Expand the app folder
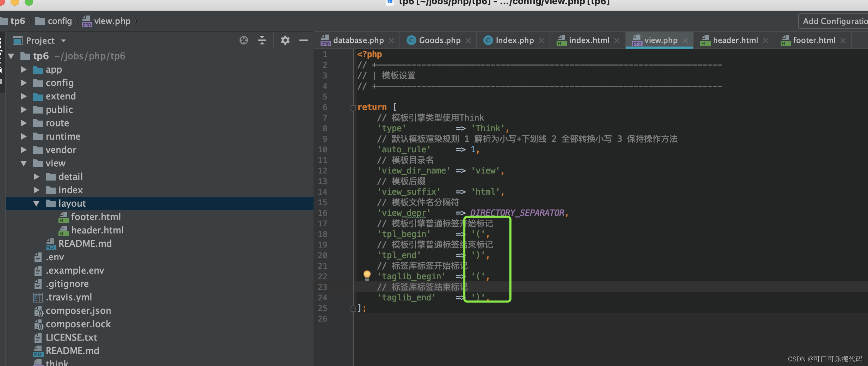 (x=24, y=69)
